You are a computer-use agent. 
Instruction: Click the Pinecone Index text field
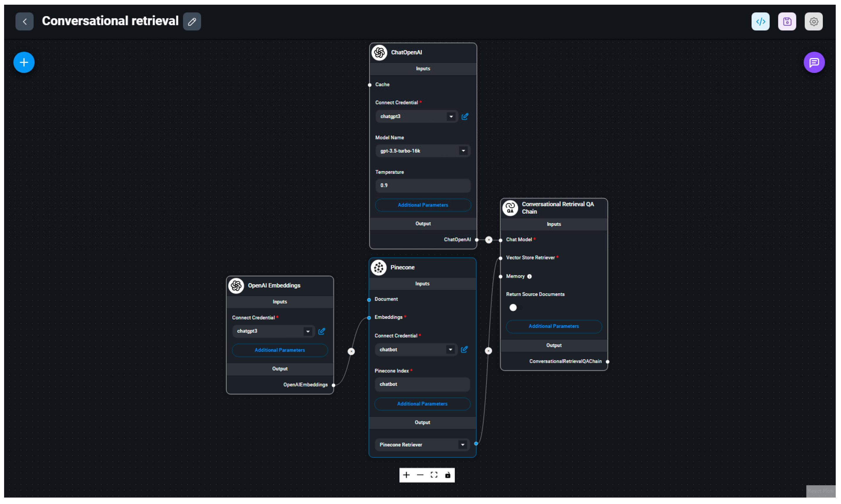422,384
